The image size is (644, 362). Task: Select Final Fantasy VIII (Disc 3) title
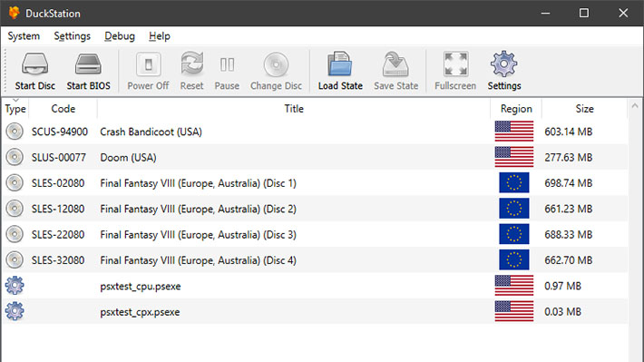(198, 235)
